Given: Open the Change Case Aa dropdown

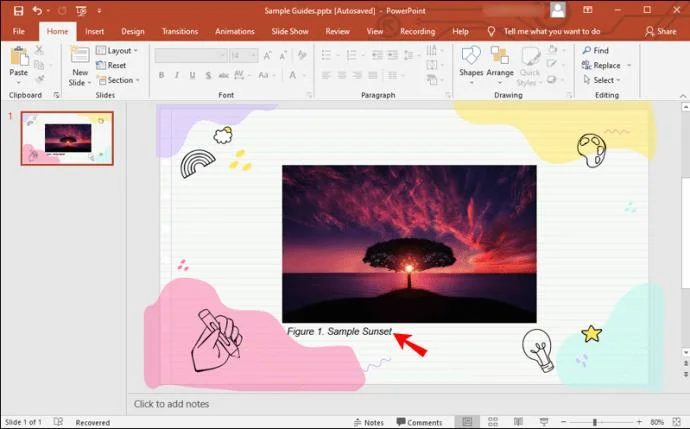Looking at the screenshot, I should click(x=266, y=75).
